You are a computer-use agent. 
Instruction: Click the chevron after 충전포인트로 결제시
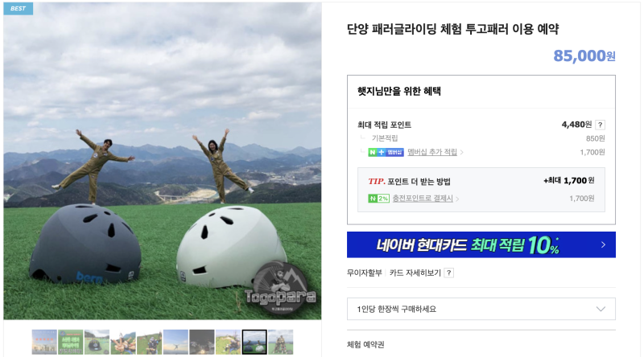coord(457,199)
